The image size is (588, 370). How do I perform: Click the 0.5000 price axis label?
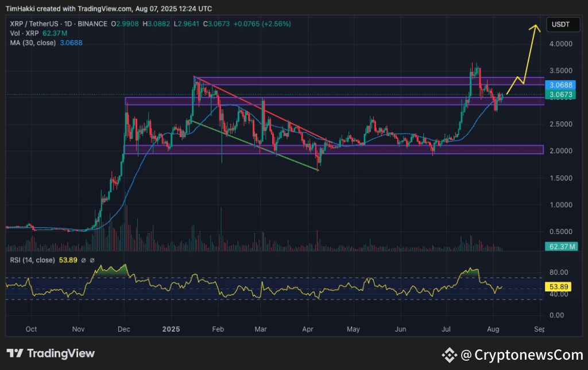pyautogui.click(x=560, y=232)
